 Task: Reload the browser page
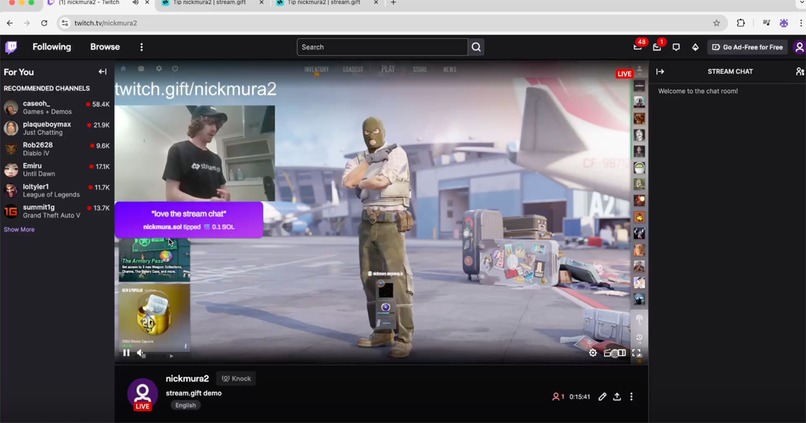[x=44, y=23]
